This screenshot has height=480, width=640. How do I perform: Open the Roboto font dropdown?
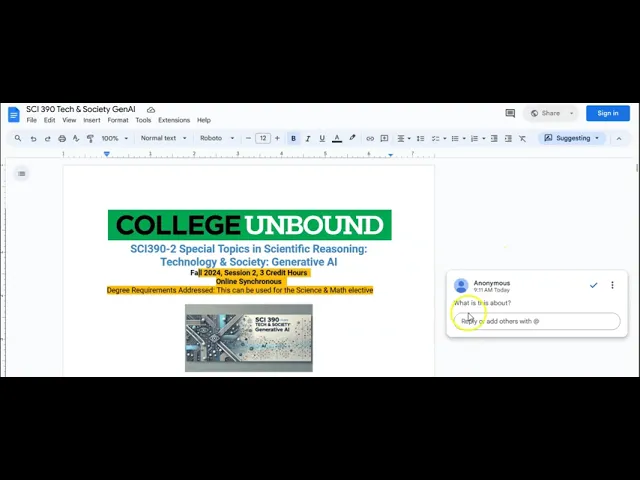[x=217, y=138]
